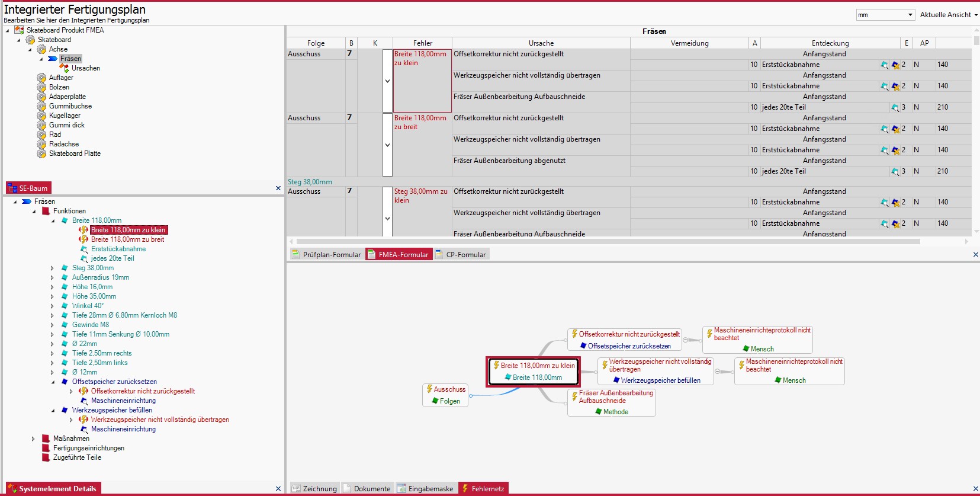Select Gewinde M8 in the function tree
Viewport: 980px width, 496px height.
[x=90, y=325]
